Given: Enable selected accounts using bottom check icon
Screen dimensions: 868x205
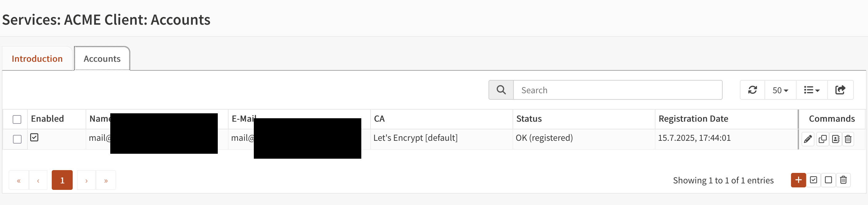Looking at the screenshot, I should point(813,180).
